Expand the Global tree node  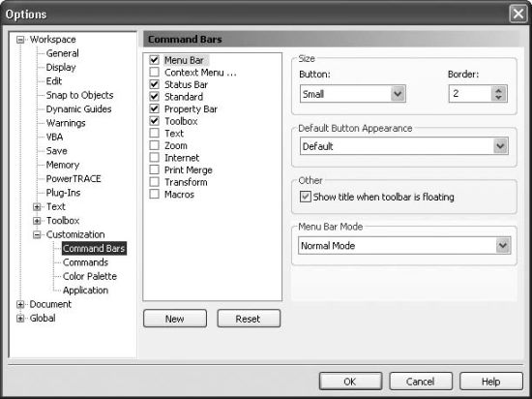click(20, 319)
